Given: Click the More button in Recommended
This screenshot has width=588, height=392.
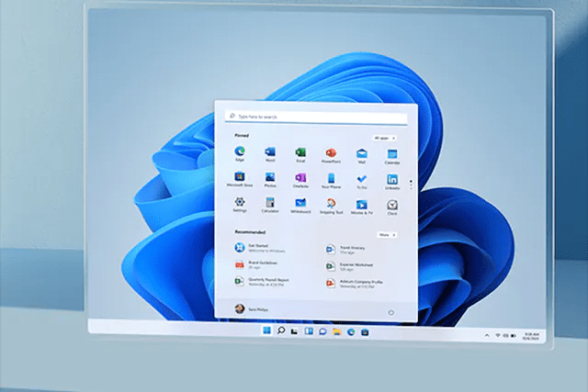Looking at the screenshot, I should (387, 235).
